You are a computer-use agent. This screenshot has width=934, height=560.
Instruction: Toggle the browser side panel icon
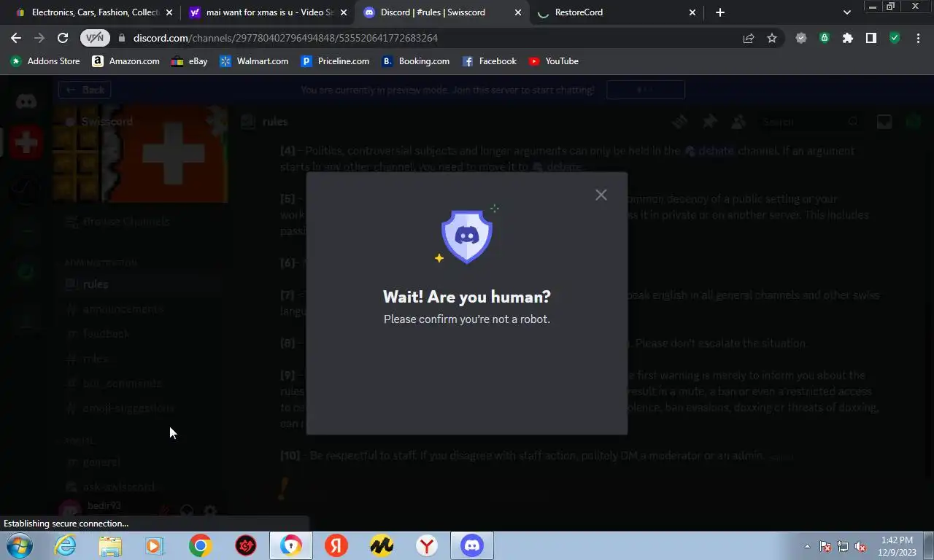pos(871,38)
